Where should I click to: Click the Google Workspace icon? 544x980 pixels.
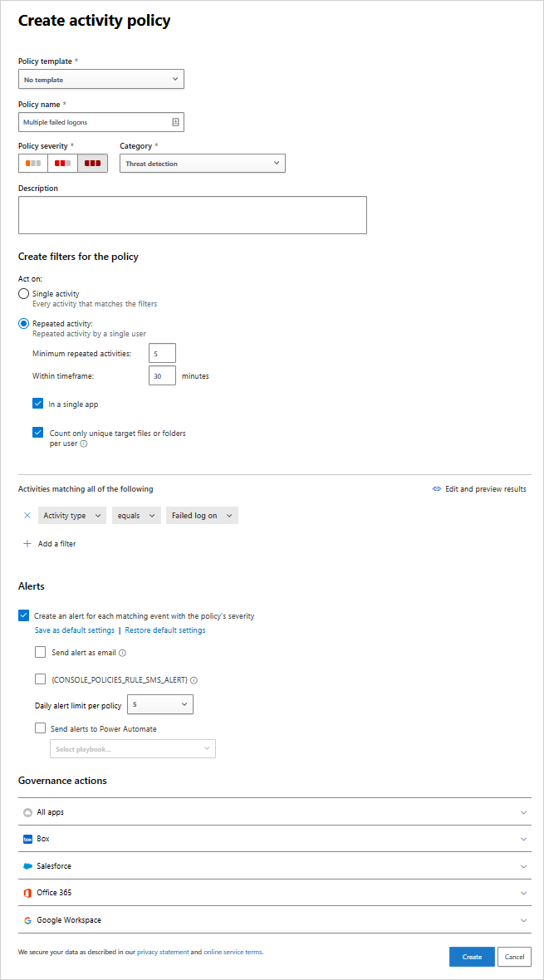click(27, 920)
